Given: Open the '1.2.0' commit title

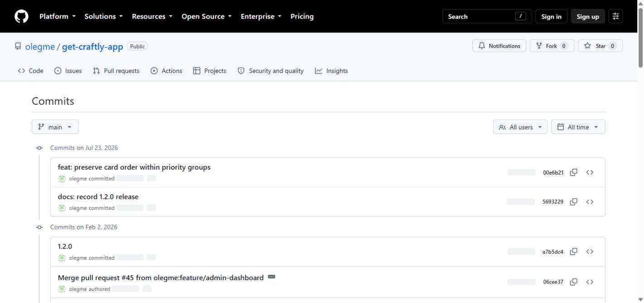Looking at the screenshot, I should coord(65,246).
